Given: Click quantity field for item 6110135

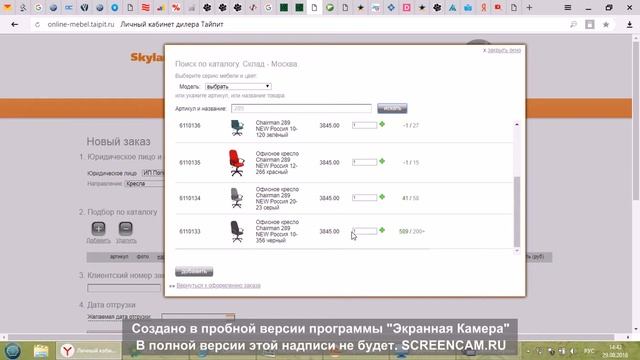Looking at the screenshot, I should coord(364,162).
